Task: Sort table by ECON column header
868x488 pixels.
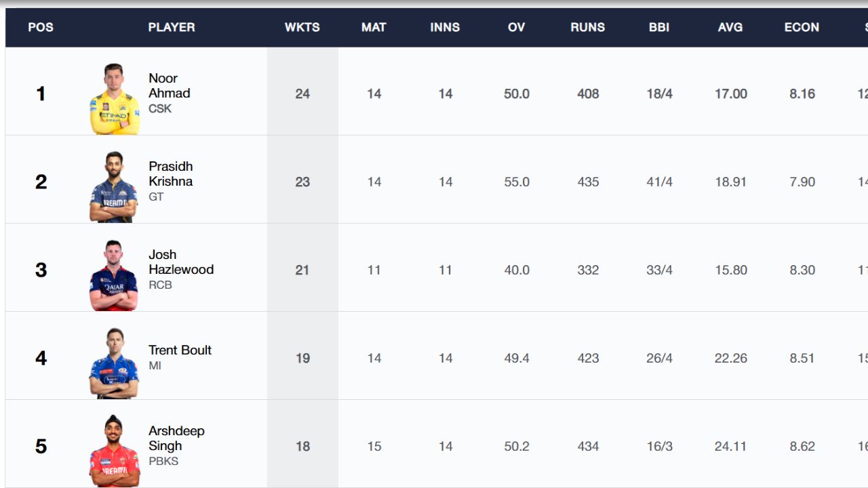Action: pyautogui.click(x=802, y=27)
